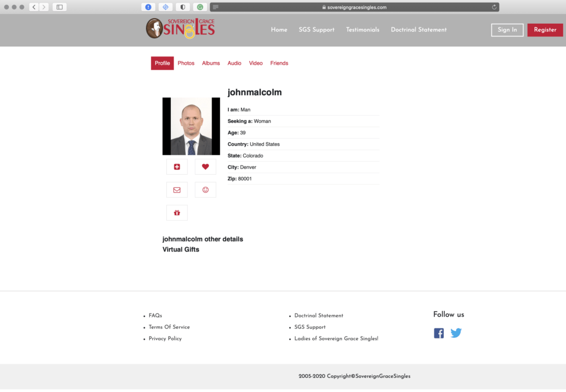Viewport: 566px width, 392px height.
Task: Click the virtual gift icon
Action: pyautogui.click(x=177, y=213)
